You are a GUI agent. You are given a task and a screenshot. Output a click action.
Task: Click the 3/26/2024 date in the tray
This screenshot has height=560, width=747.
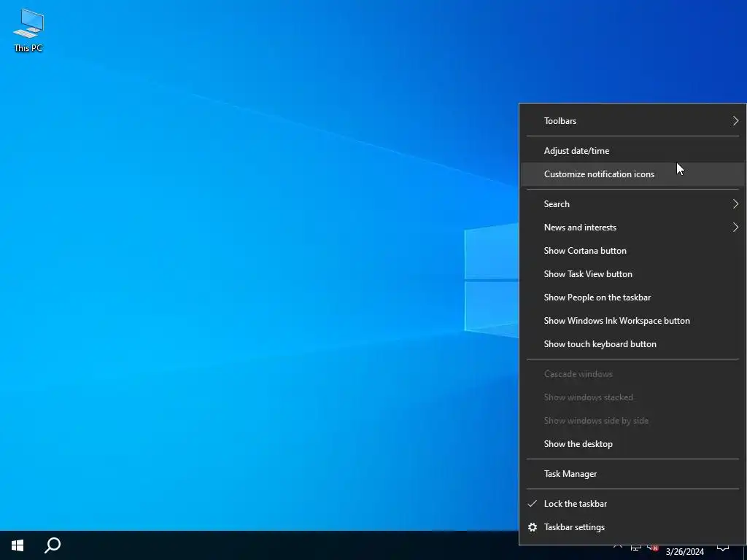(x=684, y=552)
